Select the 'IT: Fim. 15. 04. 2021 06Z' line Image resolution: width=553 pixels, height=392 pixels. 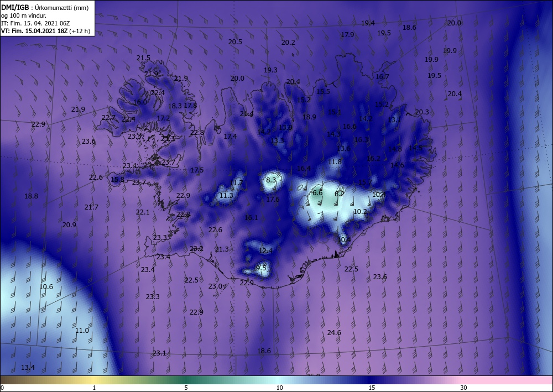tap(35, 23)
